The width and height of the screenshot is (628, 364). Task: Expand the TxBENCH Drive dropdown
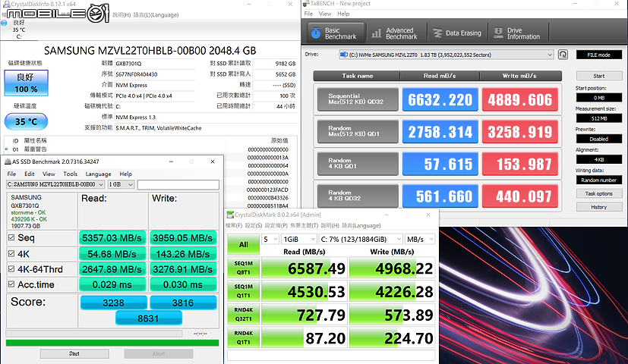(x=550, y=55)
